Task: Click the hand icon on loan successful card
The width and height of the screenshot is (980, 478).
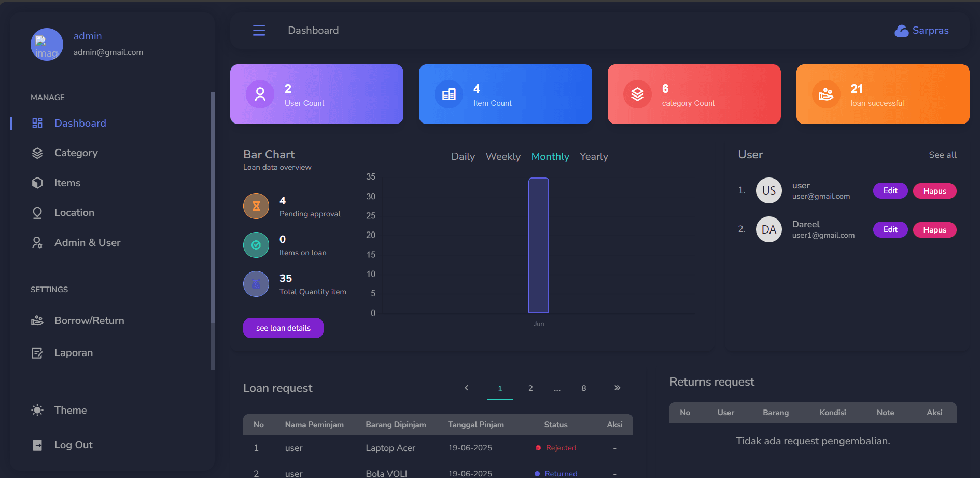Action: click(x=826, y=94)
